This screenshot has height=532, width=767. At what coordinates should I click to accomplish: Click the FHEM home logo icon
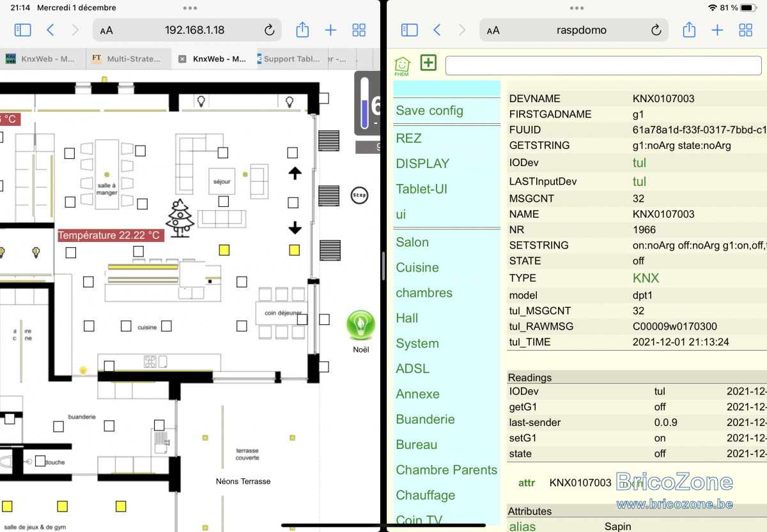[x=402, y=65]
